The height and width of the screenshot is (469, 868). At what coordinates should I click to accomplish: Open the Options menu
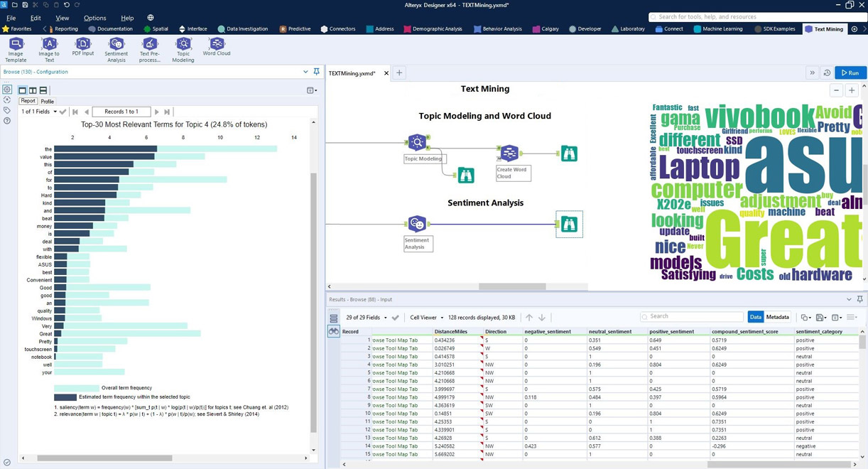point(94,18)
